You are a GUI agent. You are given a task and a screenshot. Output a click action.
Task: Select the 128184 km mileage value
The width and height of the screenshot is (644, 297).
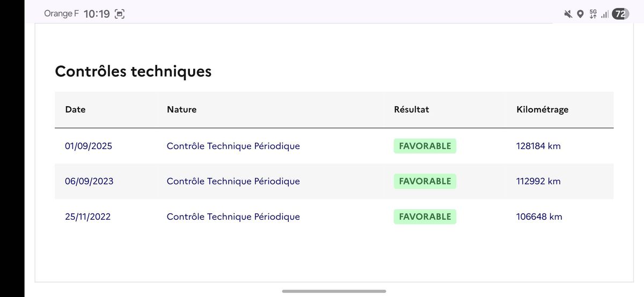coord(538,146)
